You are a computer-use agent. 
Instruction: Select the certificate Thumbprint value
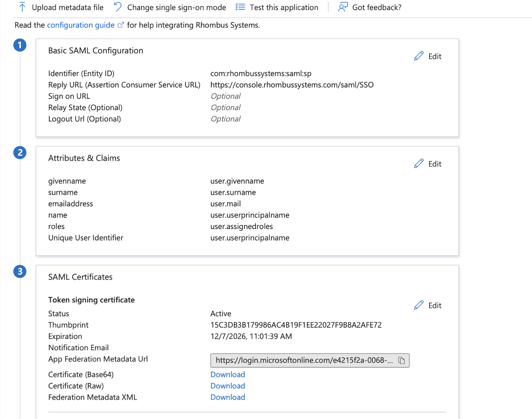click(296, 325)
